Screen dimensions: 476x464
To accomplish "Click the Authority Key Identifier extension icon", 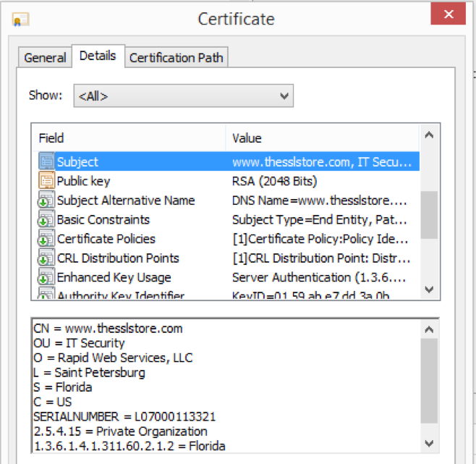I will [x=46, y=293].
